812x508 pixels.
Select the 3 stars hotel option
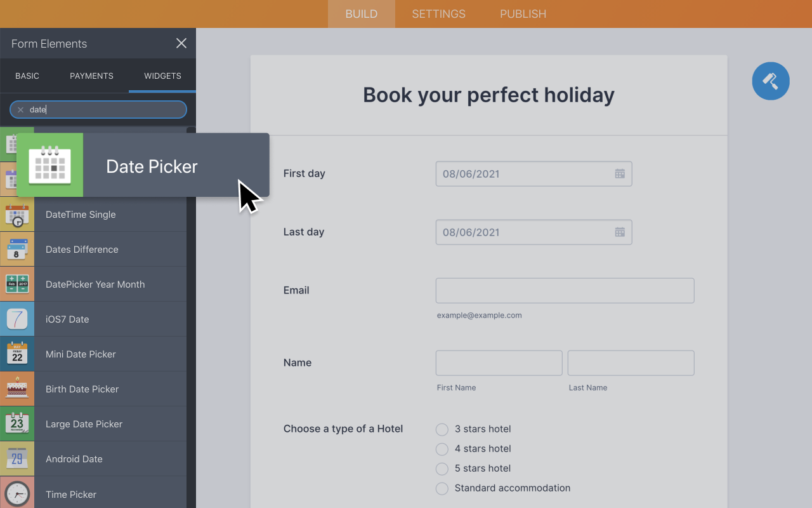click(442, 429)
